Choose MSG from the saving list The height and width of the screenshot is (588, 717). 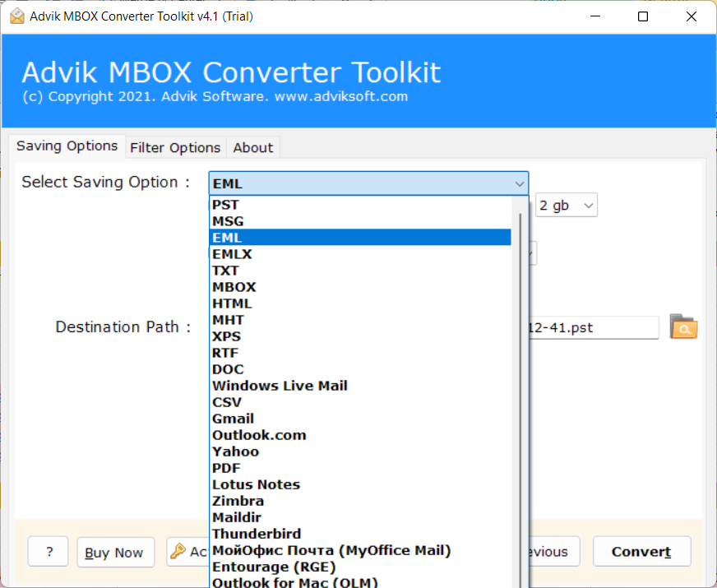[360, 221]
